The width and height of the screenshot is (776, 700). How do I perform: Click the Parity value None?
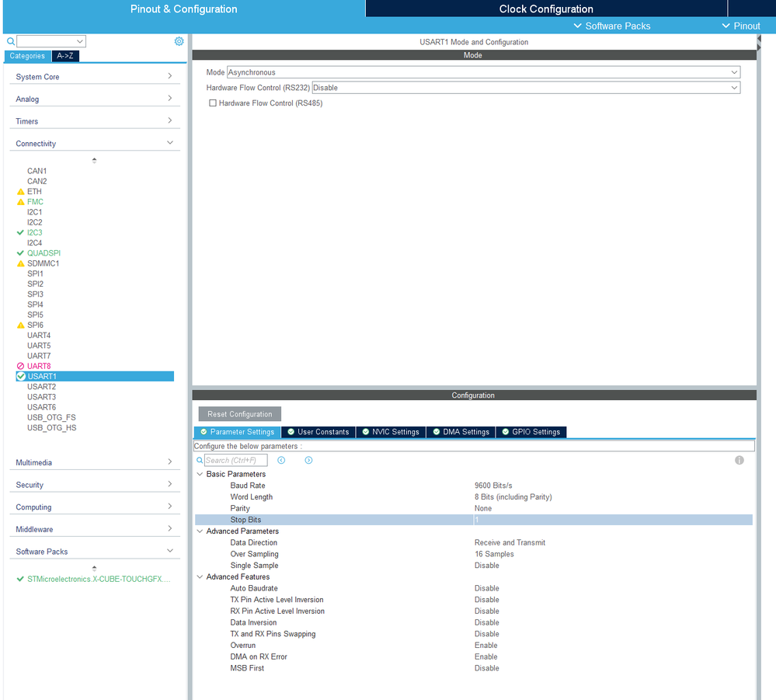(x=483, y=508)
